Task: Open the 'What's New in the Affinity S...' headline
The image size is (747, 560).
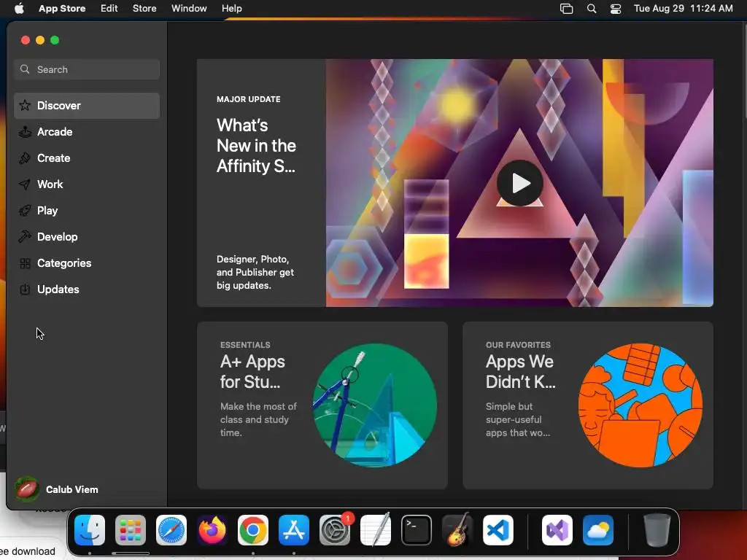Action: [x=256, y=146]
